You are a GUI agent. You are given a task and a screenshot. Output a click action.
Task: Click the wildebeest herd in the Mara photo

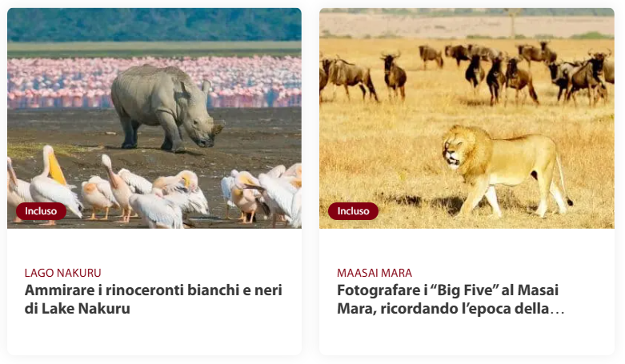pos(467,74)
